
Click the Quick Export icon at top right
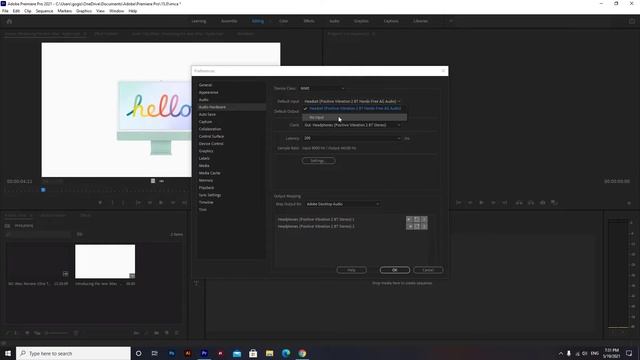click(x=632, y=21)
